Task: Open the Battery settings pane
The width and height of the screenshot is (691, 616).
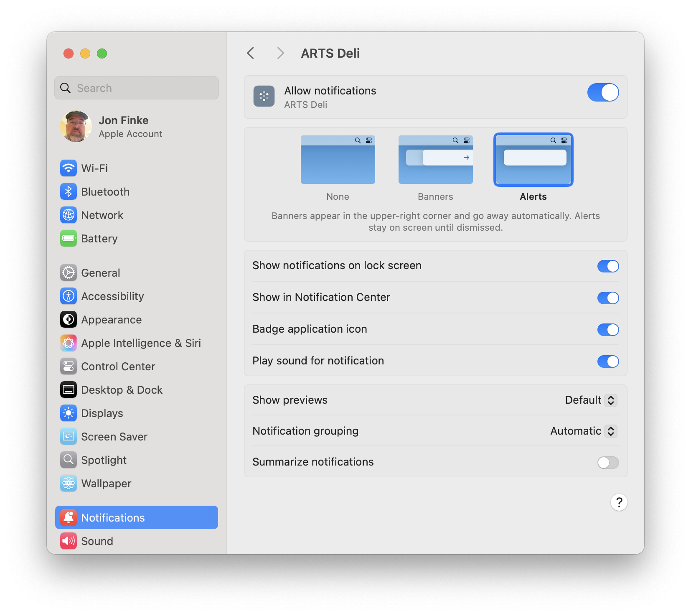Action: point(137,239)
